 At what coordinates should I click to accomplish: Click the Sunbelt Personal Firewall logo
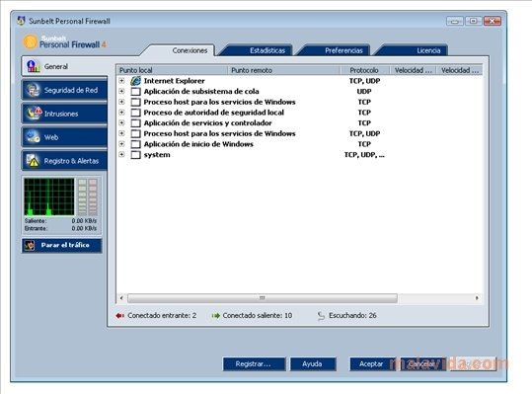[64, 41]
